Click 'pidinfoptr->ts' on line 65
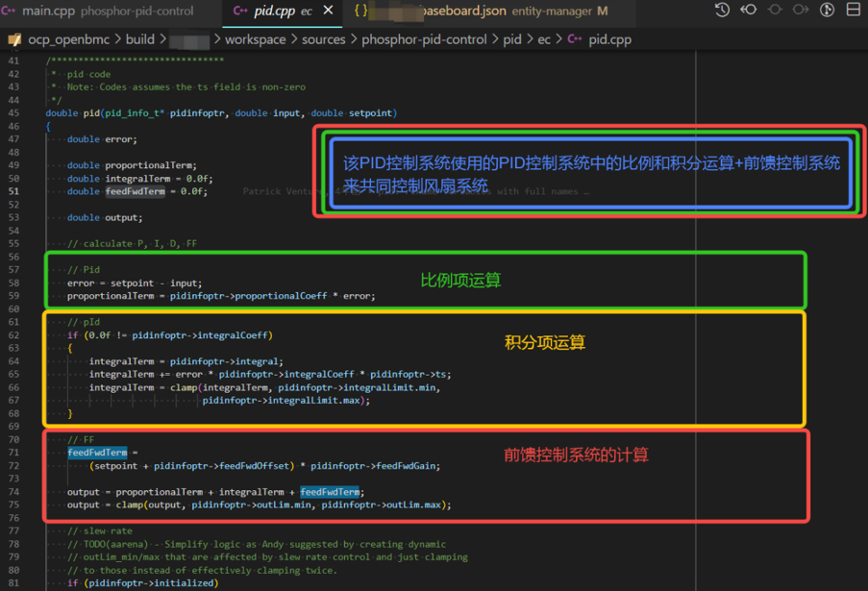The height and width of the screenshot is (591, 868). 408,375
